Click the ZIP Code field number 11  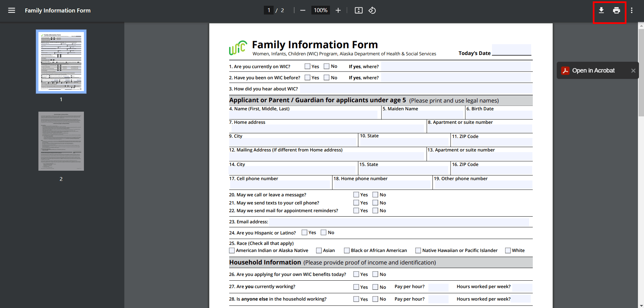(x=492, y=142)
